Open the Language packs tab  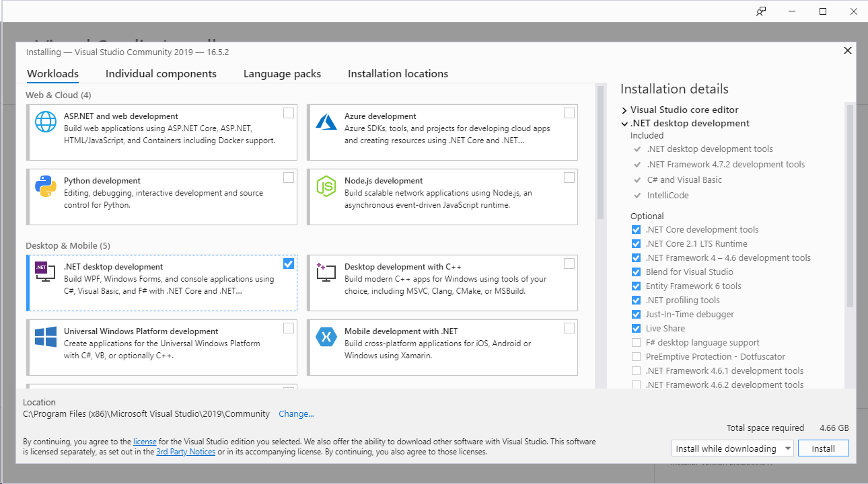point(282,74)
